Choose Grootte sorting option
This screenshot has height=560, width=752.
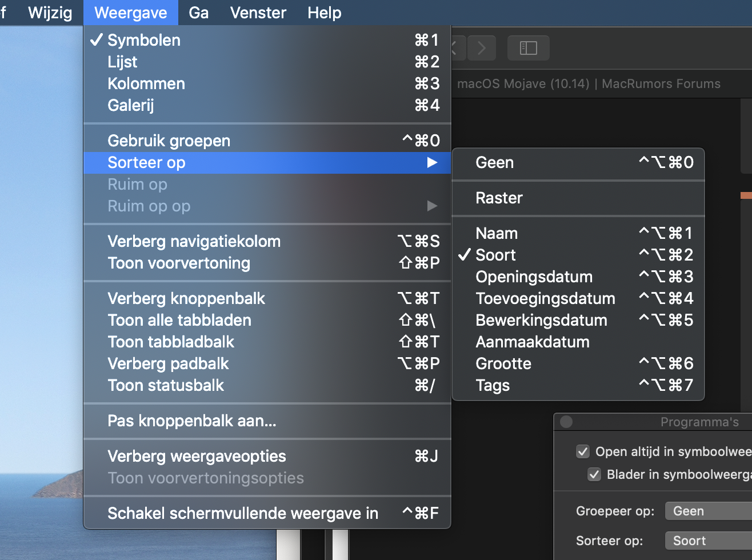tap(503, 363)
